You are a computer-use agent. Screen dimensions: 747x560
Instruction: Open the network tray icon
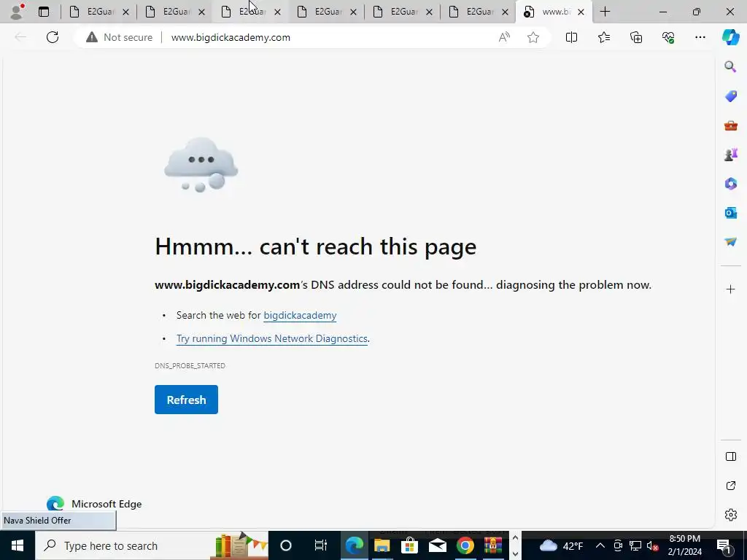pyautogui.click(x=635, y=545)
